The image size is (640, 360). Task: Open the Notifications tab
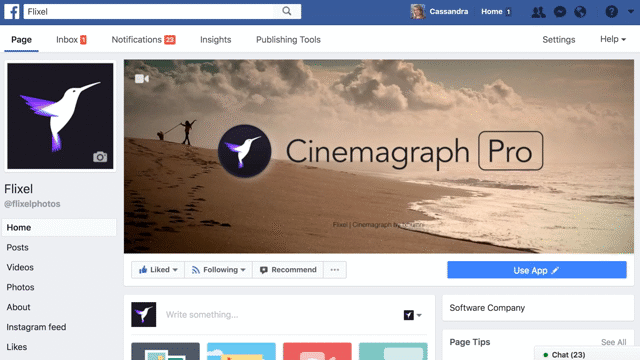[x=143, y=40]
